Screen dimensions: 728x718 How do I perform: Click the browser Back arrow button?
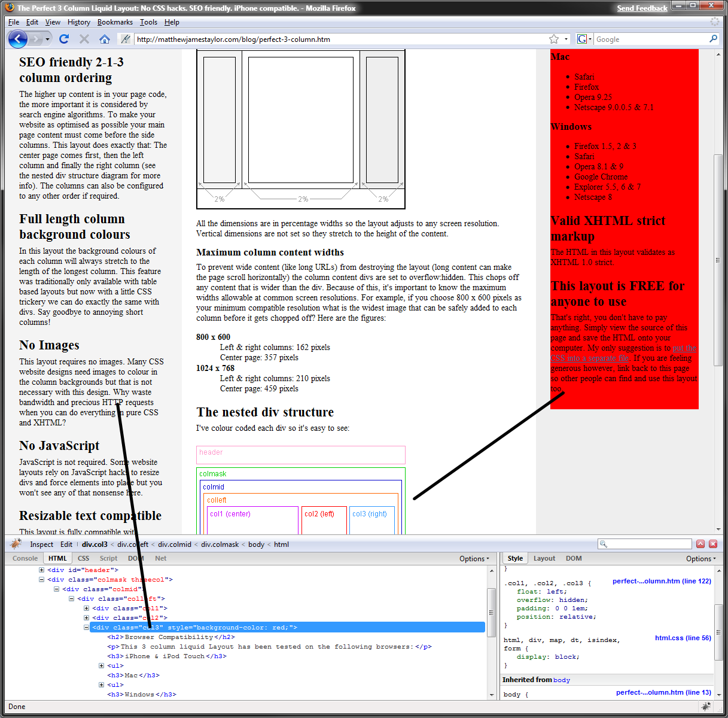(x=18, y=39)
